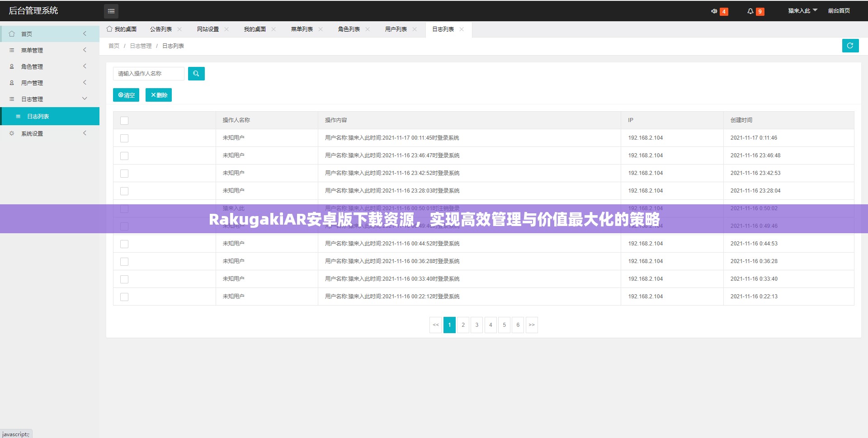Check the checkbox of the last log row

[124, 297]
